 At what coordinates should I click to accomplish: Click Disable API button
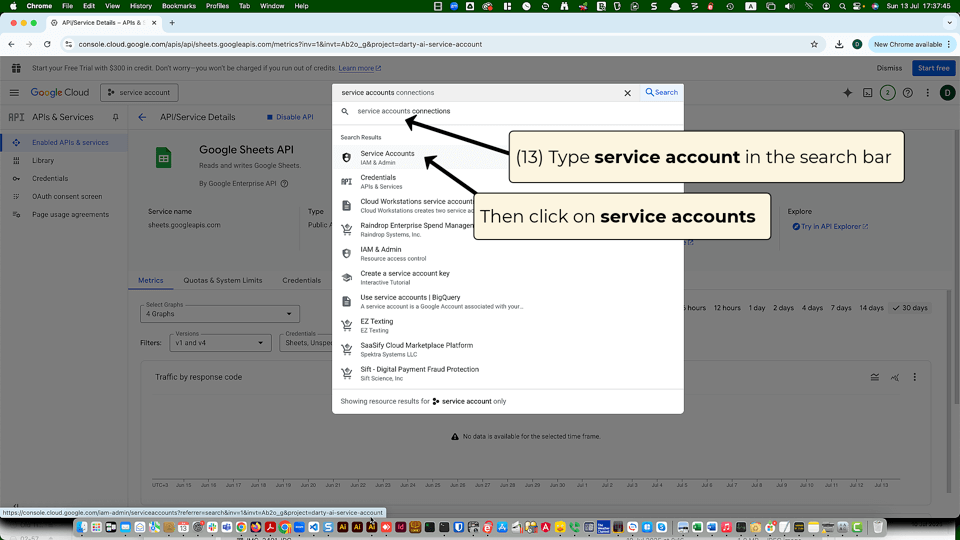point(290,117)
